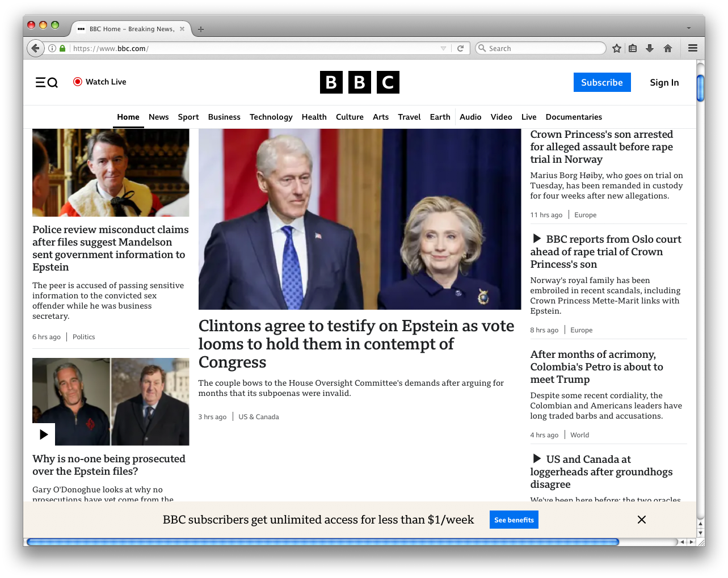
Task: Click the search magnifier icon in search box
Action: [482, 48]
